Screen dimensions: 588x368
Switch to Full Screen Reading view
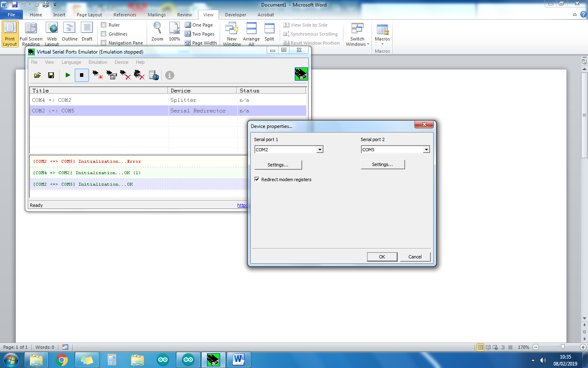click(31, 34)
